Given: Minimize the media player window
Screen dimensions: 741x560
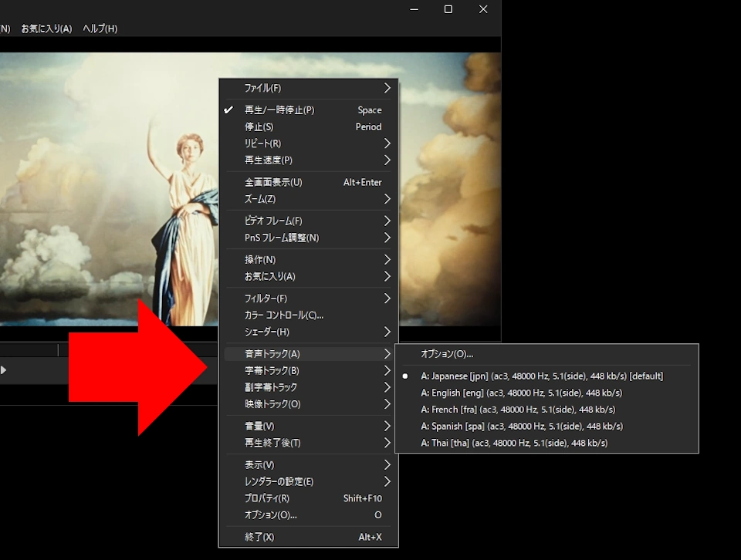Looking at the screenshot, I should tap(414, 9).
